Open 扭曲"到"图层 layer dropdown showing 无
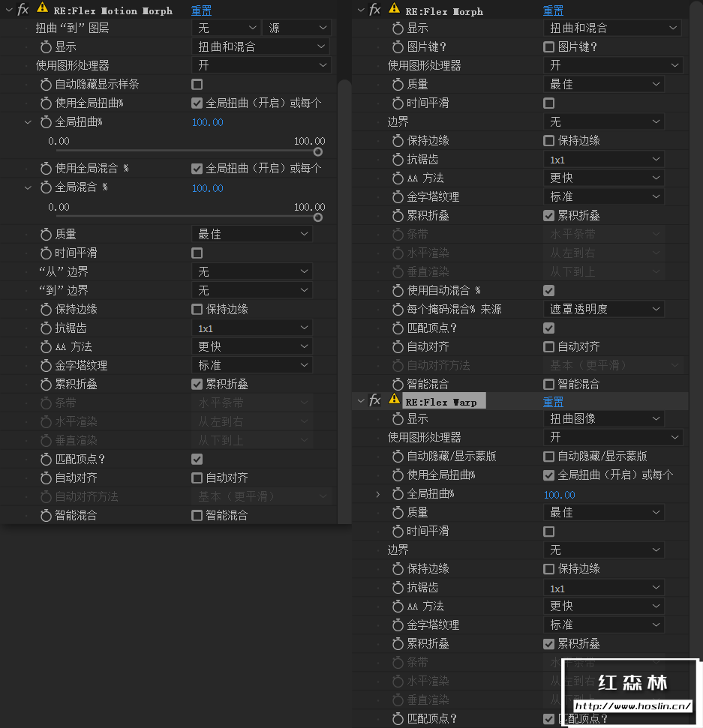Viewport: 703px width, 728px height. (226, 28)
